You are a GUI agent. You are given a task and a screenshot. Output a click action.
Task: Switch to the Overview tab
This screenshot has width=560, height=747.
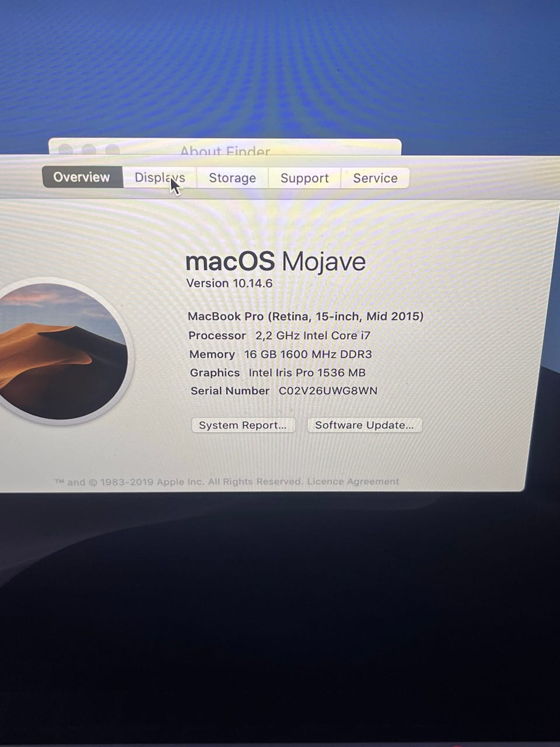click(82, 177)
